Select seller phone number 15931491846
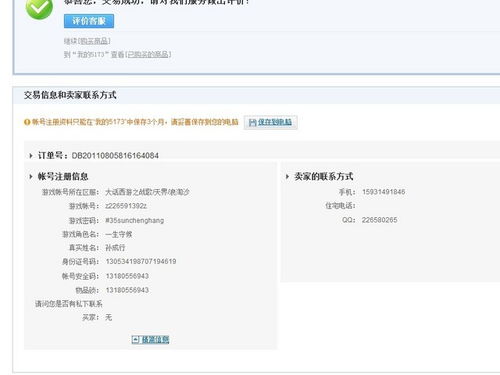 tap(384, 192)
